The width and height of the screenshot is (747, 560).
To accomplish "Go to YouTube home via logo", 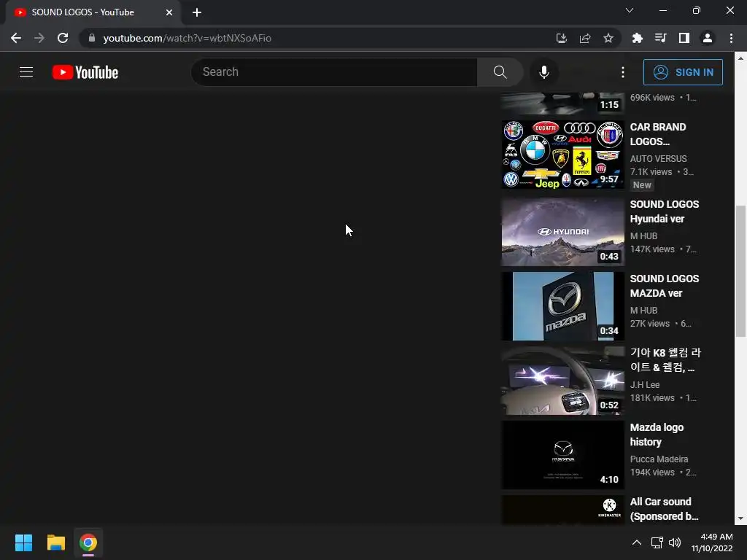I will pyautogui.click(x=85, y=72).
